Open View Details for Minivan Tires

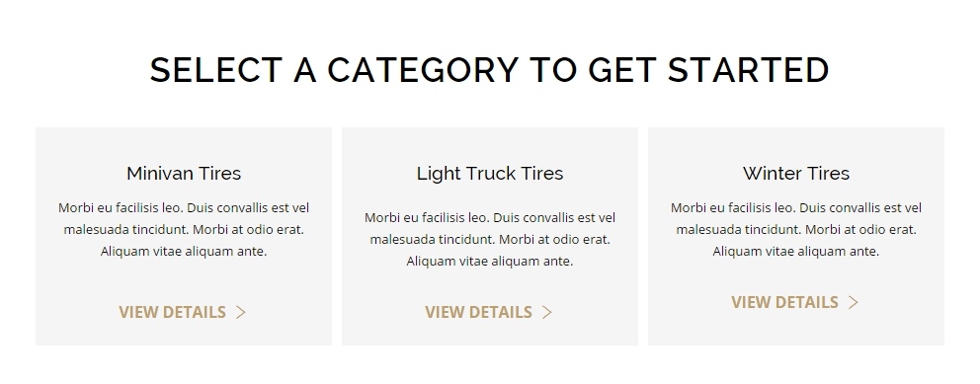point(183,312)
